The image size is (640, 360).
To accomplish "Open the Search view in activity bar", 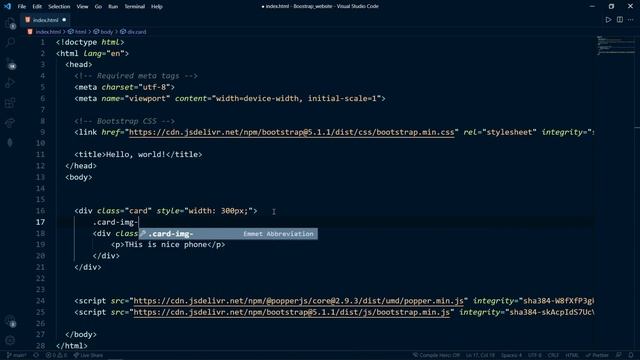I will click(10, 42).
